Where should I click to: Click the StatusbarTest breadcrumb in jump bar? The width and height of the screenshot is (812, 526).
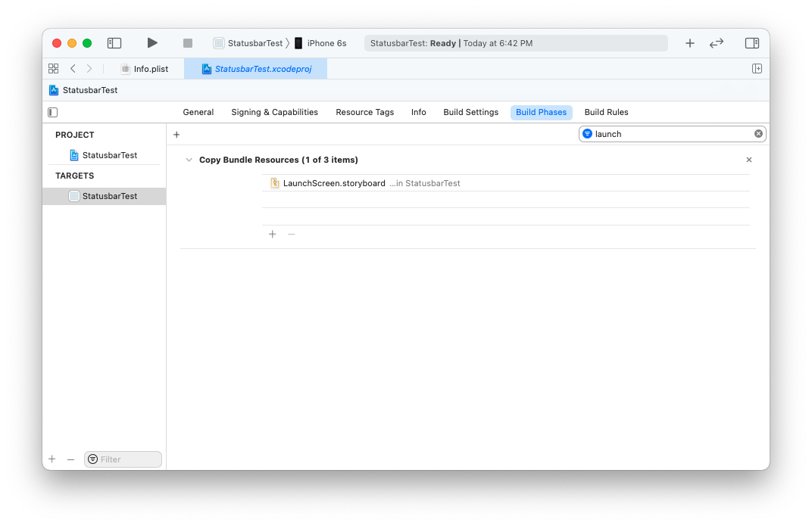(83, 90)
